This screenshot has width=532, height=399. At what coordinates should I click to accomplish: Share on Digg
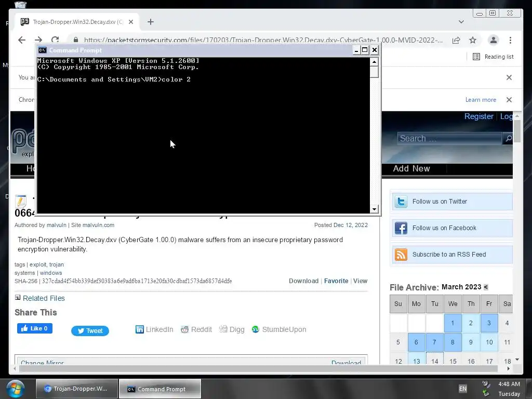click(232, 329)
